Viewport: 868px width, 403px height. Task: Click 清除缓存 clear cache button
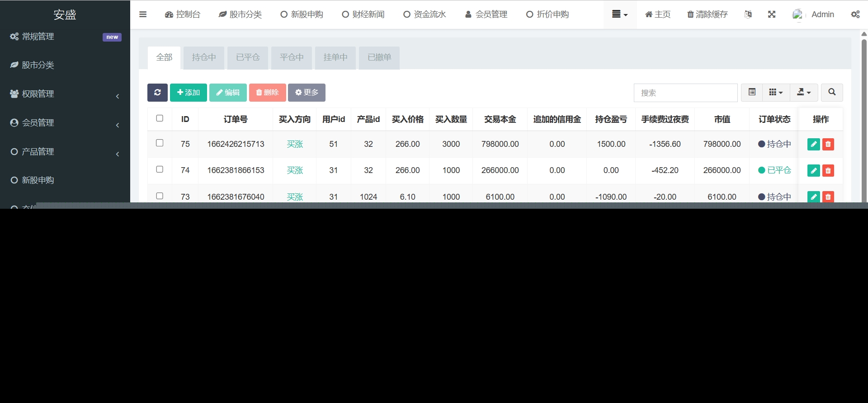click(x=708, y=14)
